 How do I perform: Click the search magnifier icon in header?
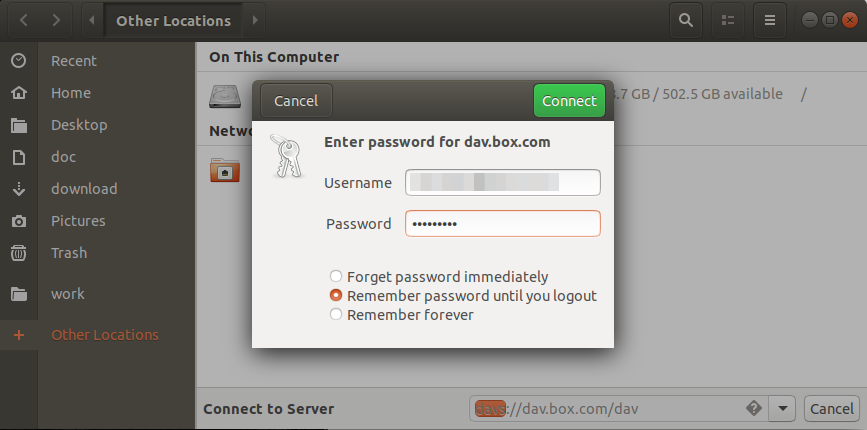[x=686, y=20]
